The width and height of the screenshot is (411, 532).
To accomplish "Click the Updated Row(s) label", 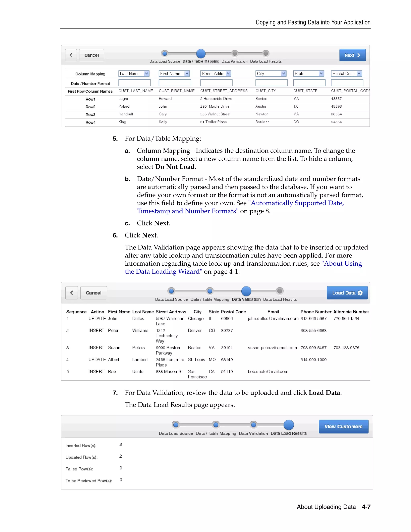I will coord(81,457).
